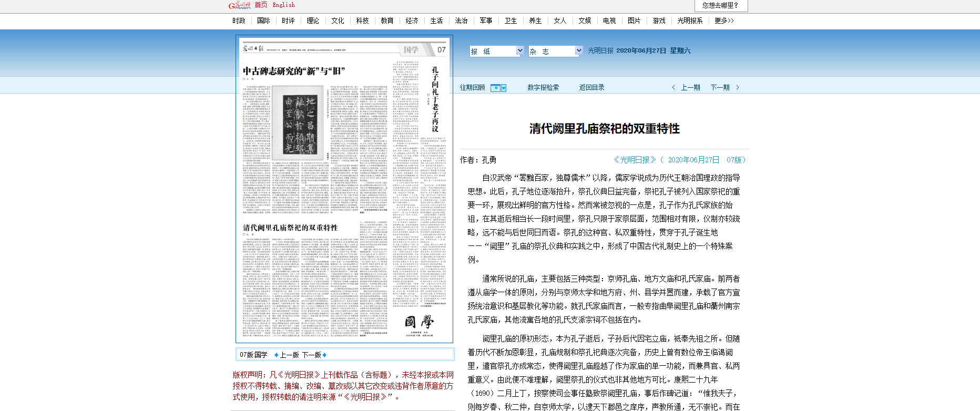This screenshot has width=980, height=411.
Task: Open the 往期回顾 calendar icon
Action: pos(495,88)
